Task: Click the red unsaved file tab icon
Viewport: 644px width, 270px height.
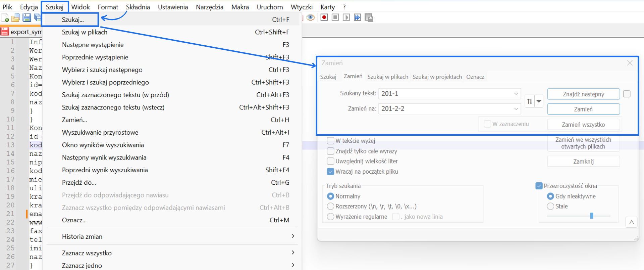Action: pos(4,32)
